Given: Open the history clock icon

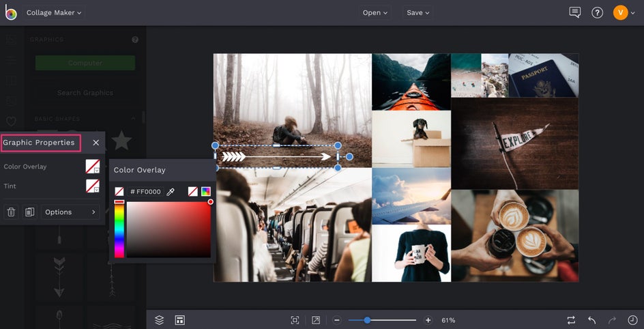Looking at the screenshot, I should [x=632, y=320].
